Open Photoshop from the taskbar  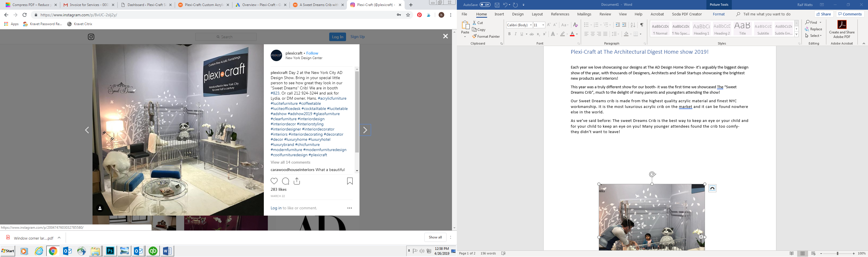(110, 251)
